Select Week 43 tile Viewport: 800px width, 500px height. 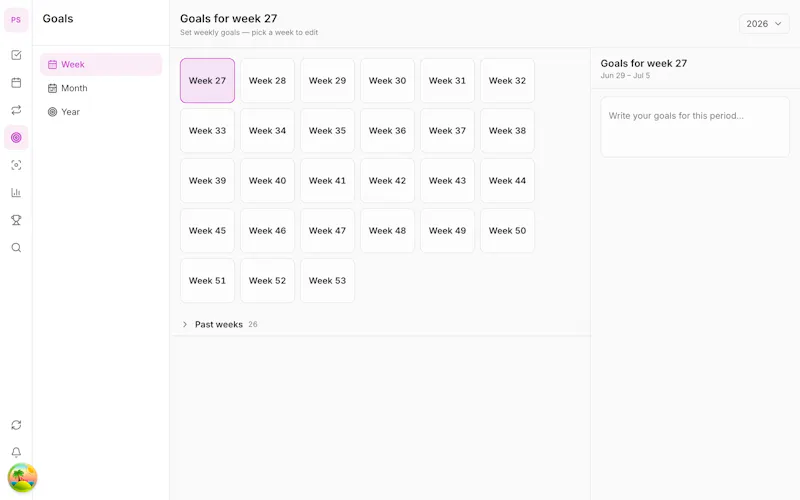(x=447, y=181)
